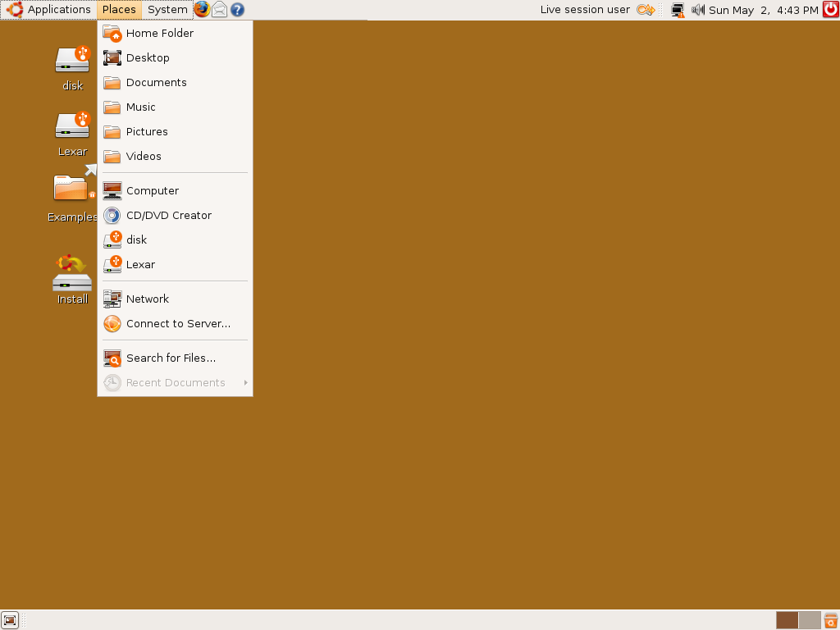
Task: Expand the Recent Documents submenu arrow
Action: pyautogui.click(x=245, y=382)
